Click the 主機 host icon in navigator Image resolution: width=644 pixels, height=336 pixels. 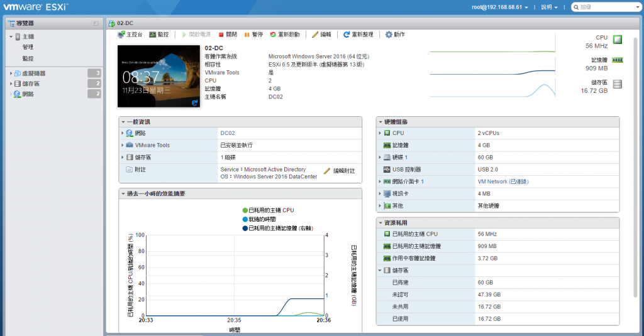(x=18, y=36)
